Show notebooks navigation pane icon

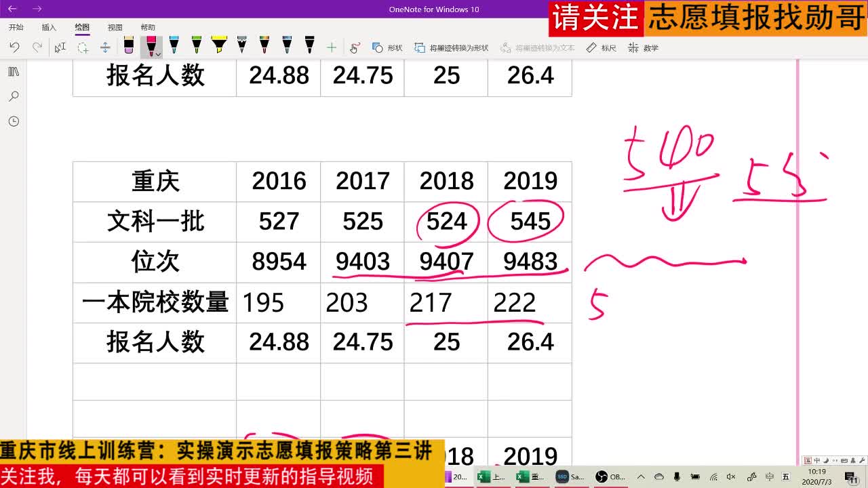coord(14,72)
